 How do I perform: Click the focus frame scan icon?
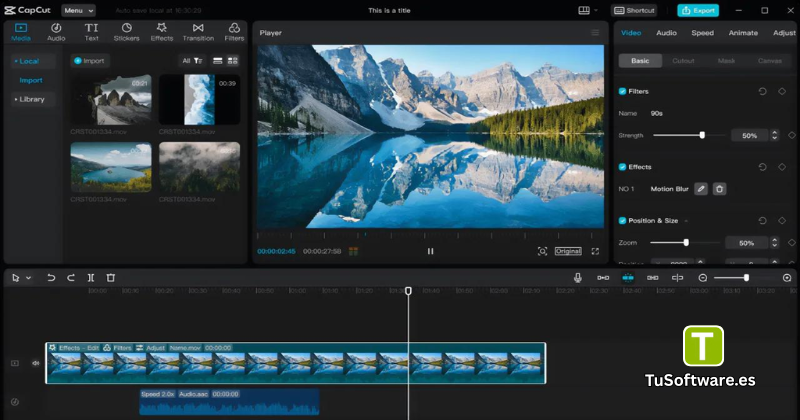[x=542, y=251]
